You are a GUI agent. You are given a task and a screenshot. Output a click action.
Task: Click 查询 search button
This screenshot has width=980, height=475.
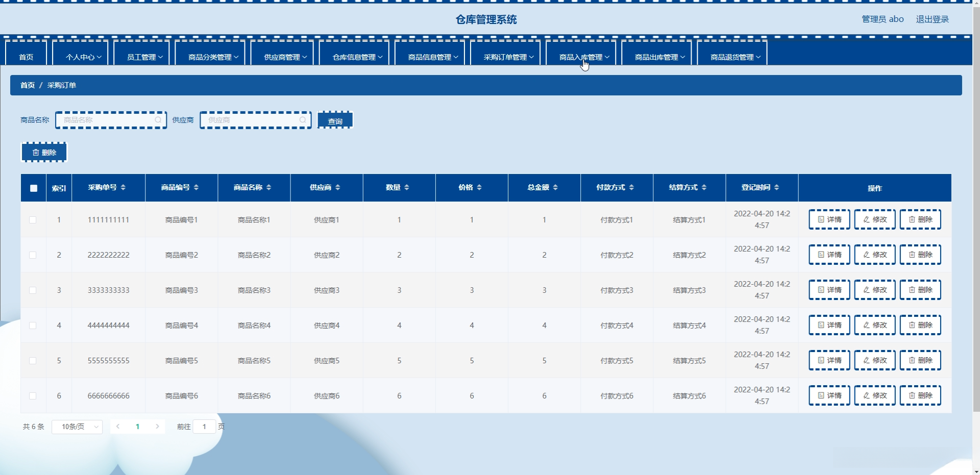[x=335, y=120]
